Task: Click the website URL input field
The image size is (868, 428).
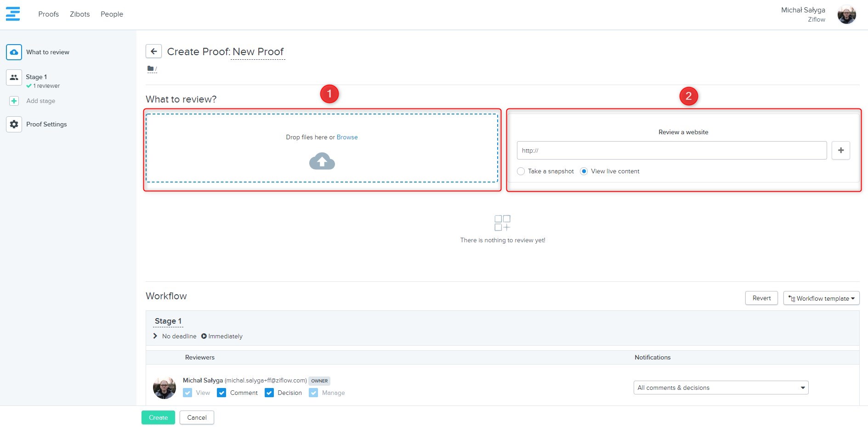Action: click(671, 150)
